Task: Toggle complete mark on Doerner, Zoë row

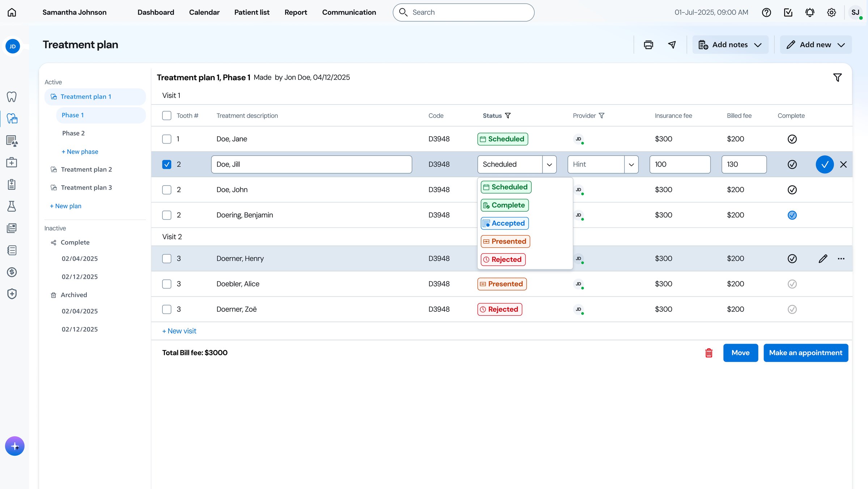Action: pos(792,309)
